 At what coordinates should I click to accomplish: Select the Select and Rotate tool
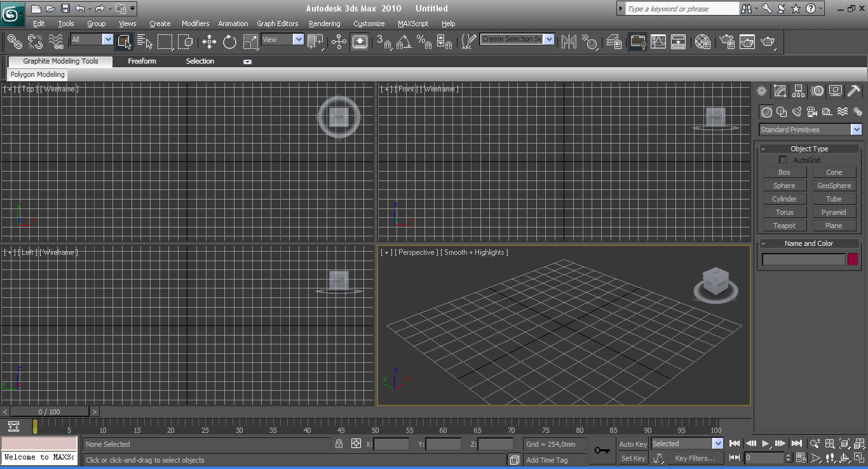[x=230, y=42]
